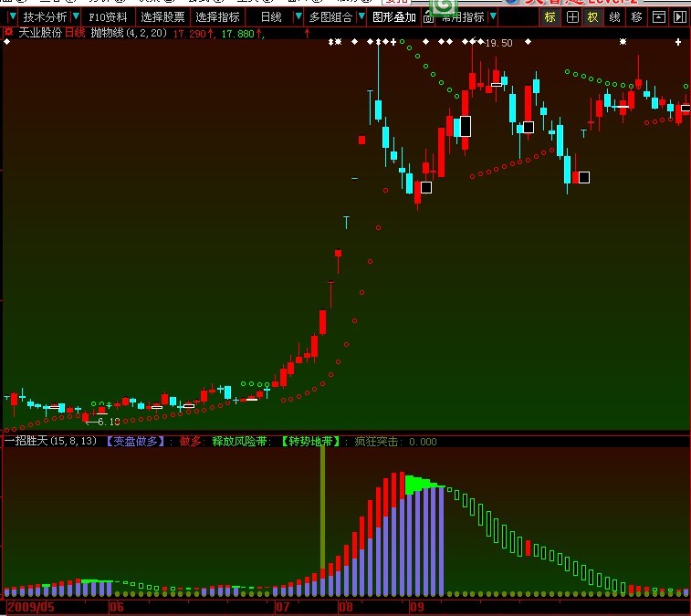The width and height of the screenshot is (691, 616).
Task: Open the dropdown arrow left of 技术分析
Action: click(x=13, y=17)
